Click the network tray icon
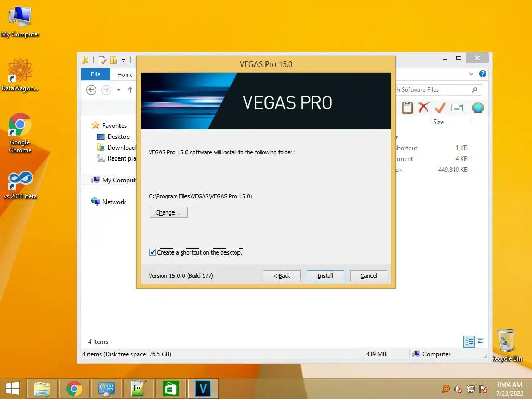The image size is (532, 399). point(471,389)
